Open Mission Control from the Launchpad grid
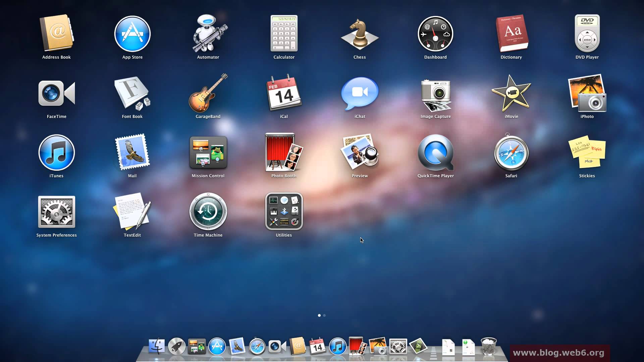Screen dimensions: 644x362 point(208,153)
